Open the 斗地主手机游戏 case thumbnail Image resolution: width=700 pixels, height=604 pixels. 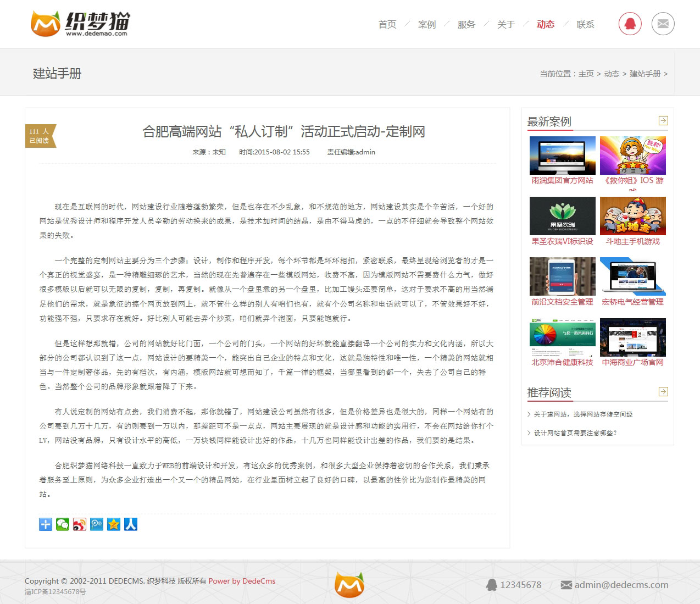[632, 216]
